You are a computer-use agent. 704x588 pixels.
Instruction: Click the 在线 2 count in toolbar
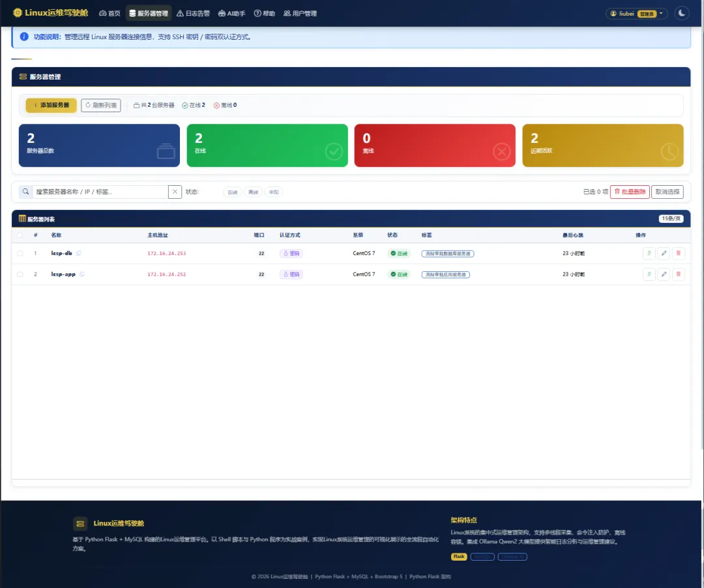(194, 105)
